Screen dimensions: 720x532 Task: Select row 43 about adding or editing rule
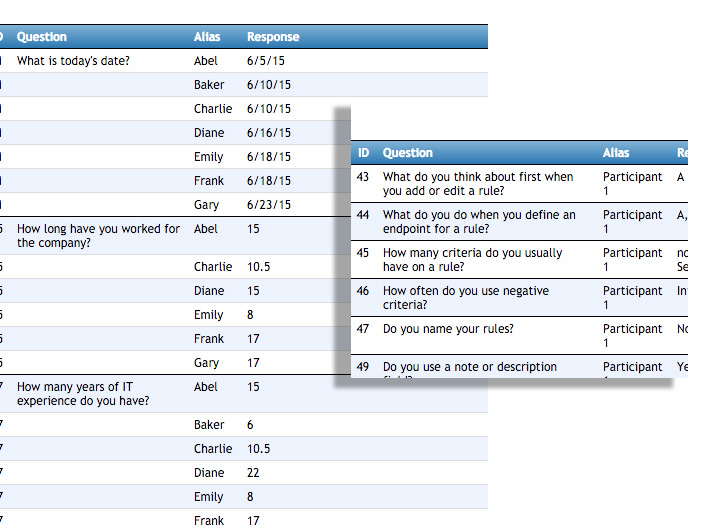[x=519, y=184]
